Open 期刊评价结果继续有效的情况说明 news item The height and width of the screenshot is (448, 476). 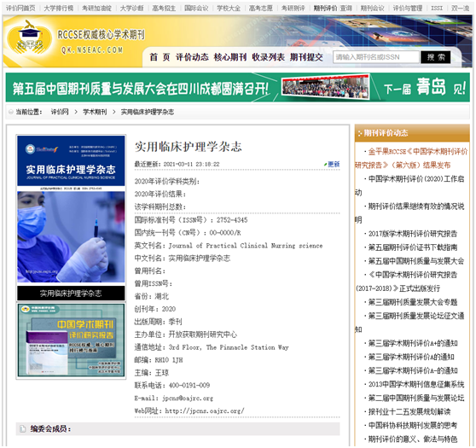[409, 213]
